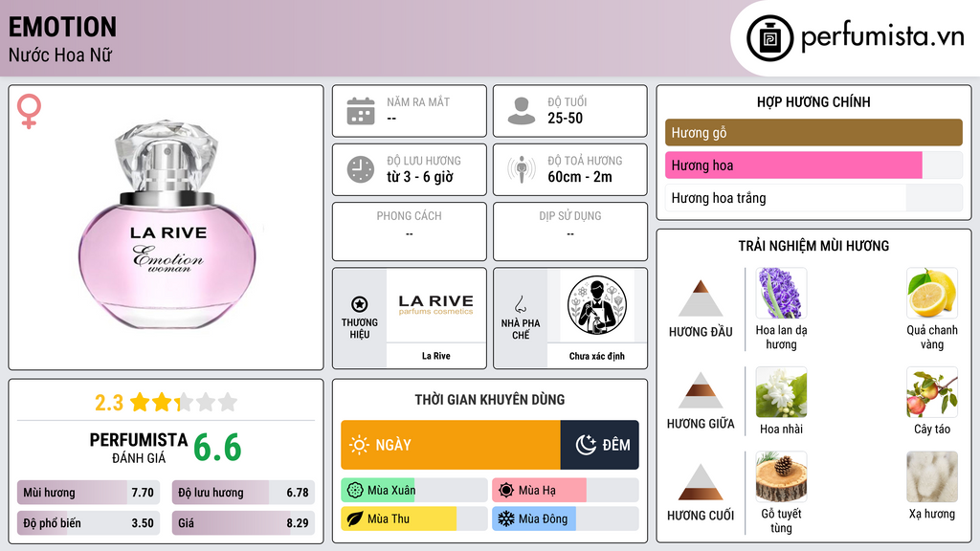980x551 pixels.
Task: Open the Xạ hương note image
Action: point(932,477)
